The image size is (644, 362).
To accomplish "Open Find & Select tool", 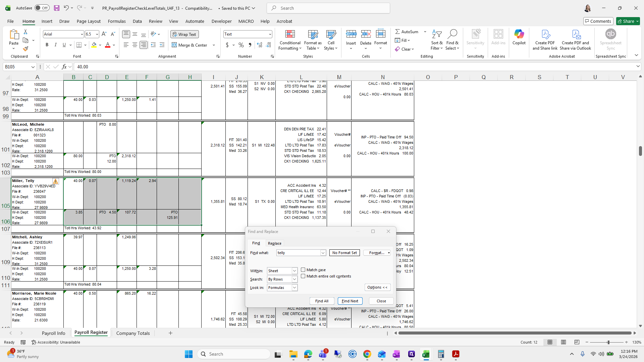I will point(452,40).
